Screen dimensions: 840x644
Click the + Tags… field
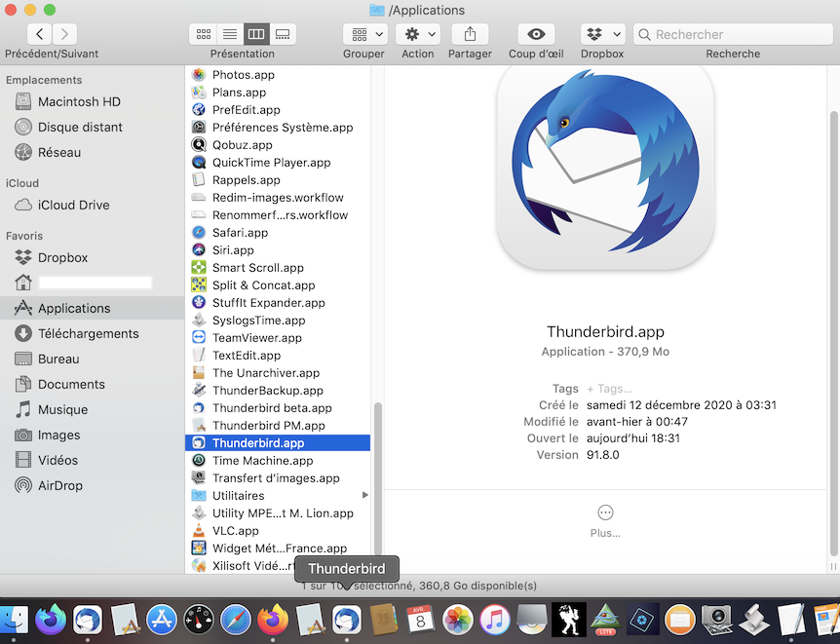tap(610, 389)
